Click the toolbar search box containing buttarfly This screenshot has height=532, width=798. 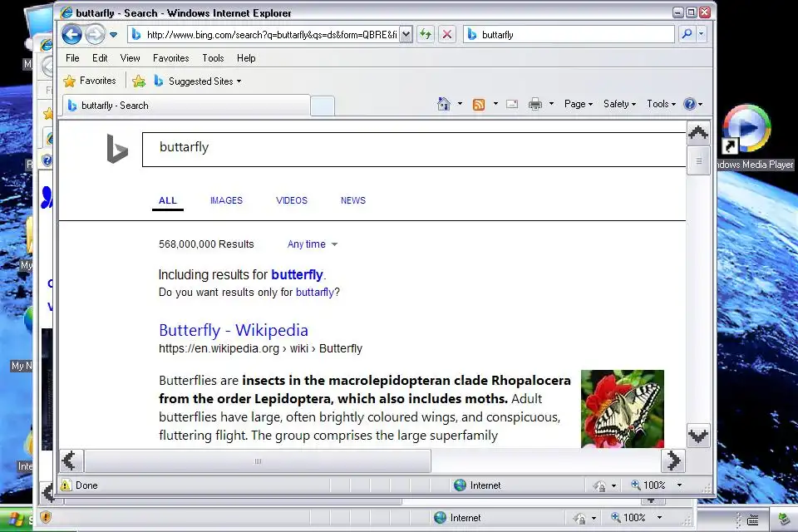tap(569, 35)
